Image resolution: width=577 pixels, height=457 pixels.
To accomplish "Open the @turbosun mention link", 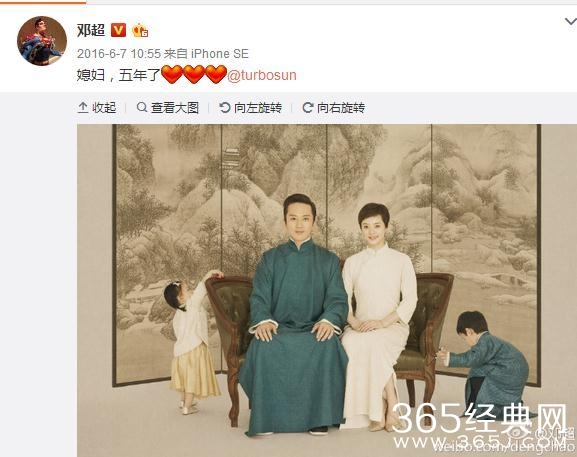I will pos(262,75).
